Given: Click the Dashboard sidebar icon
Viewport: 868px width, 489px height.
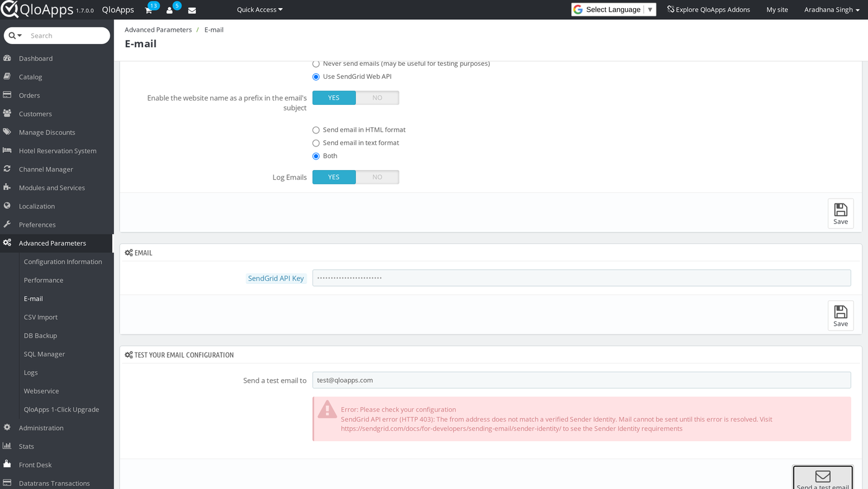Looking at the screenshot, I should pyautogui.click(x=7, y=58).
